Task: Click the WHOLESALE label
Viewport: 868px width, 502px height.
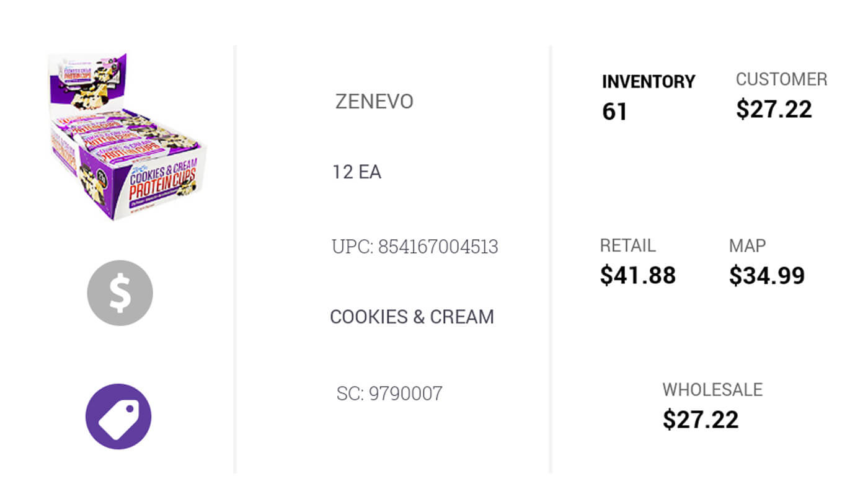Action: [712, 390]
